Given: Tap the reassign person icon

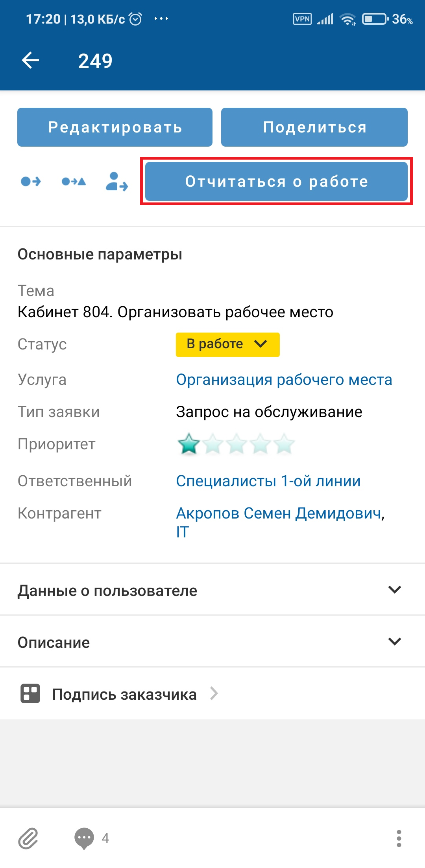Looking at the screenshot, I should (116, 182).
